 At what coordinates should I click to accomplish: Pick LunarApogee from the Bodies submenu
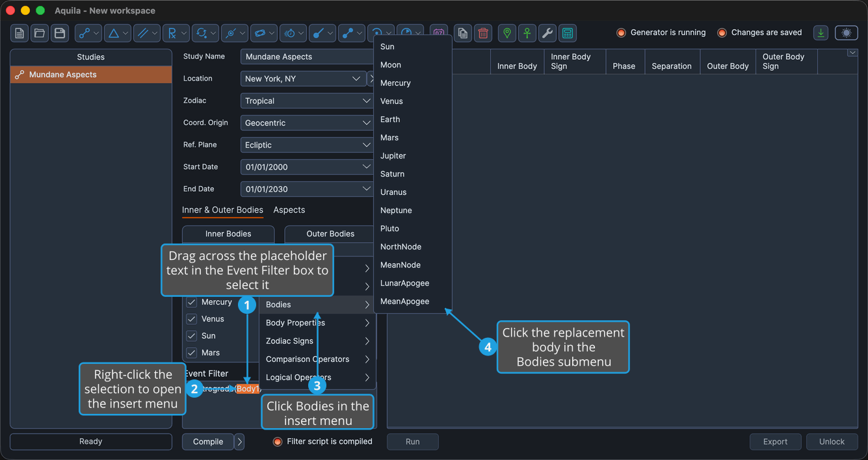413,283
